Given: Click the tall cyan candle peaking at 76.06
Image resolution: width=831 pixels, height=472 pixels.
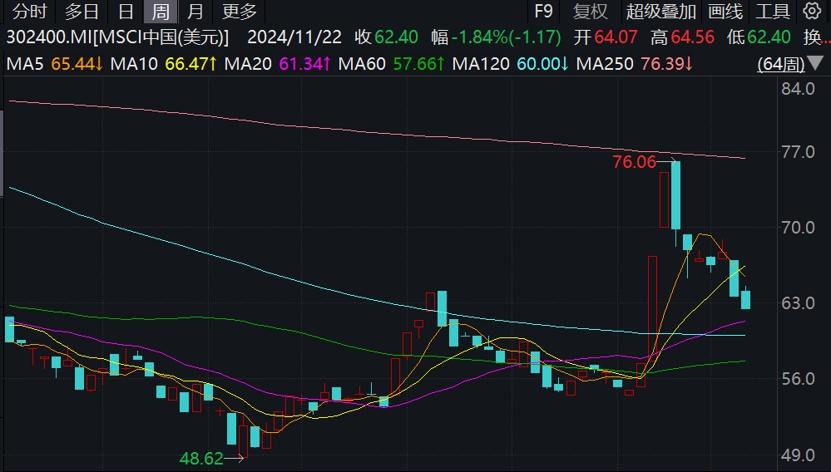Looking at the screenshot, I should 676,195.
